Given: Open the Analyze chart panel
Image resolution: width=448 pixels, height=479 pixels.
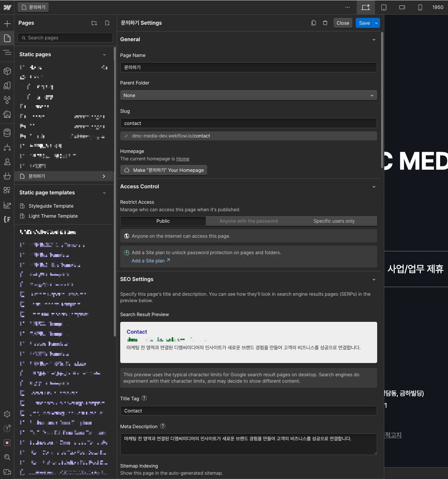Looking at the screenshot, I should pos(7,205).
